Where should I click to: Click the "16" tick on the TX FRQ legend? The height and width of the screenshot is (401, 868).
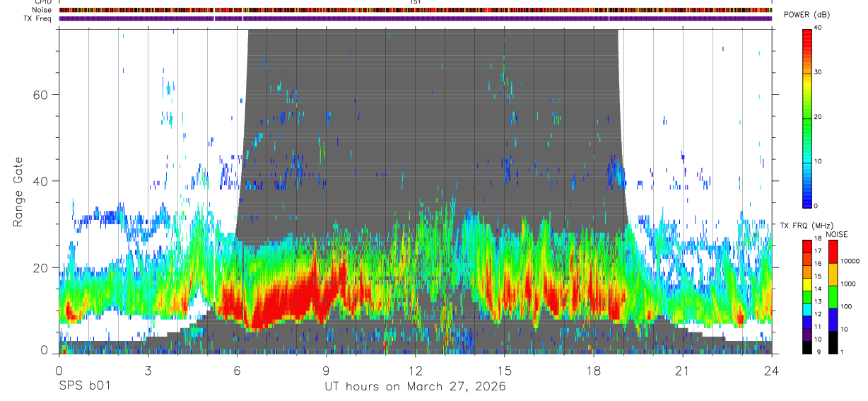(x=818, y=264)
